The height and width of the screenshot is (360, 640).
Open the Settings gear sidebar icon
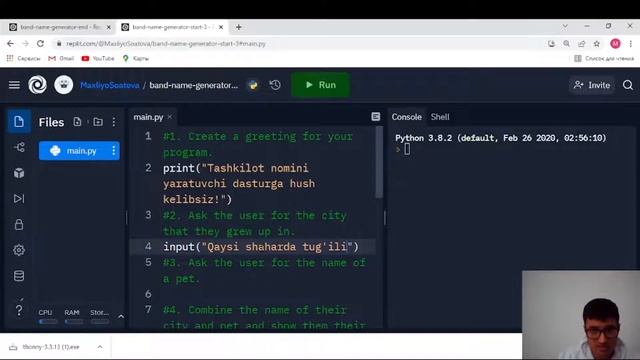tap(19, 250)
